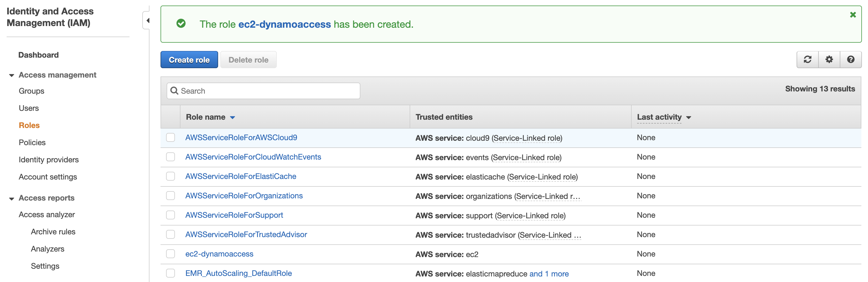Select AWSServiceRoleForElastiCache checkbox

170,176
